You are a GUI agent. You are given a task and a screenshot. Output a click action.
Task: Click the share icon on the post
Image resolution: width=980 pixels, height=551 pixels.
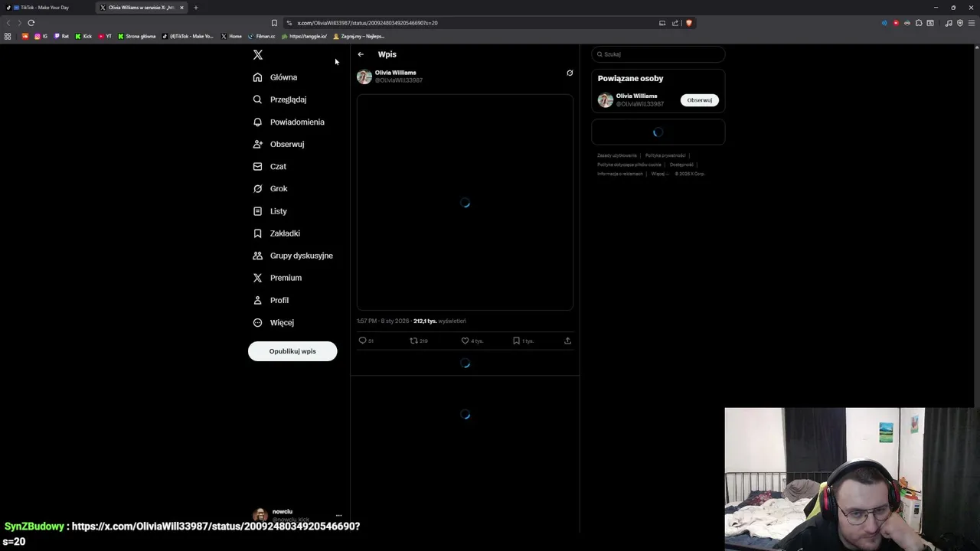tap(567, 341)
